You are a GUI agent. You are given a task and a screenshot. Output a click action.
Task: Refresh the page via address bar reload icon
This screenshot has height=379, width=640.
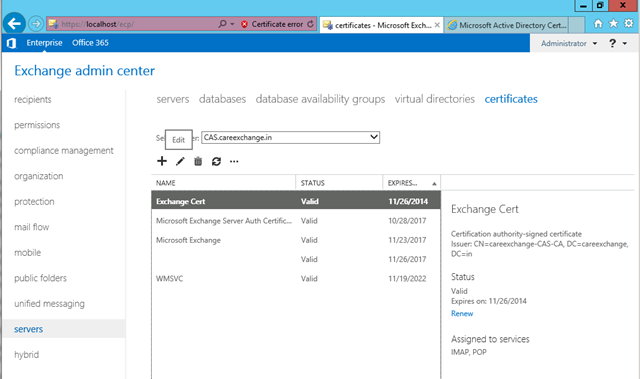tap(311, 24)
